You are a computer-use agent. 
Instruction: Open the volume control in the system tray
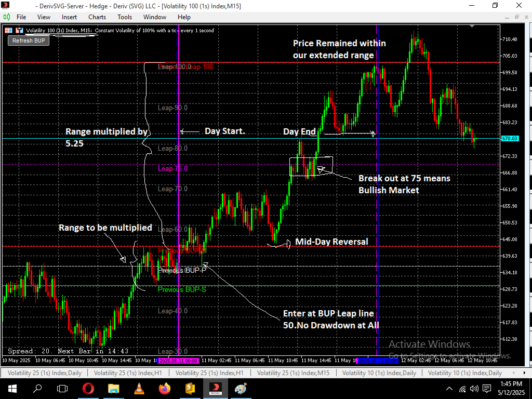pyautogui.click(x=474, y=389)
